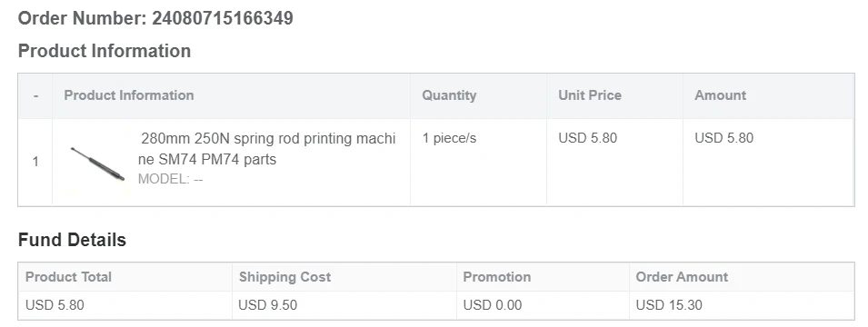Click the Promotion header cell
The image size is (868, 327).
[543, 277]
